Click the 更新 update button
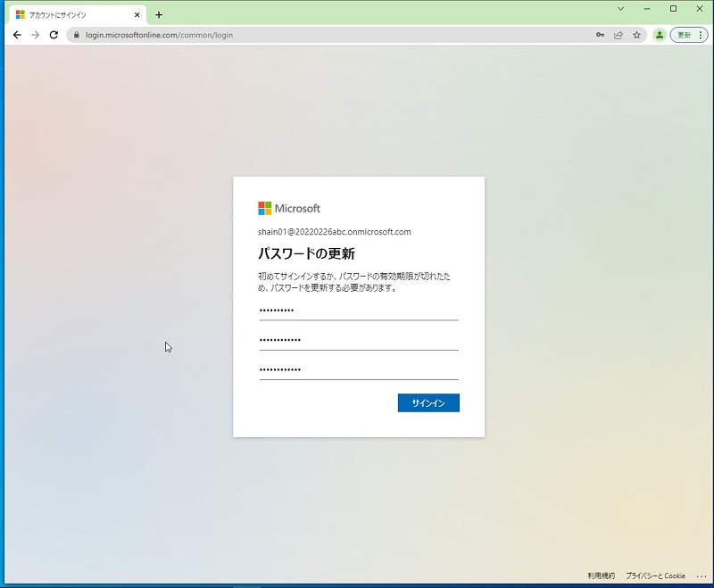The height and width of the screenshot is (588, 714). click(684, 35)
